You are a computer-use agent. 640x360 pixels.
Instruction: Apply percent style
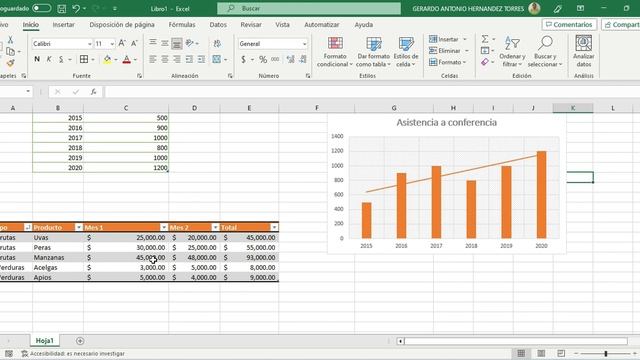pyautogui.click(x=263, y=60)
